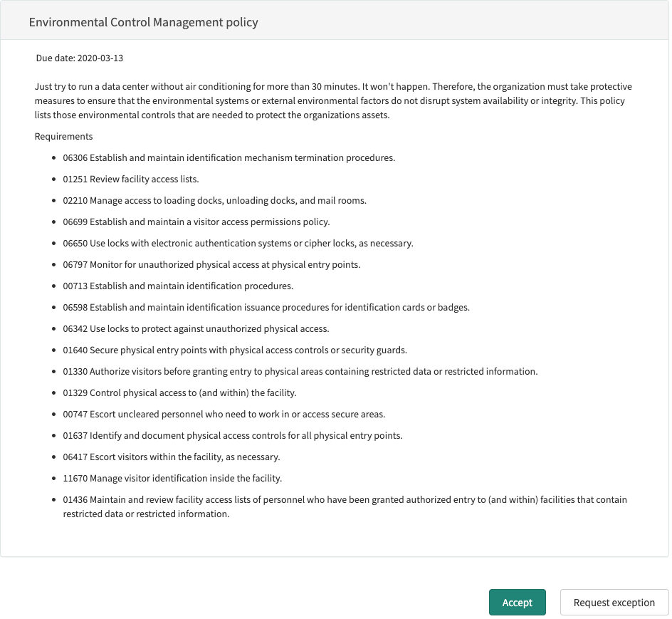The width and height of the screenshot is (672, 619).
Task: Click the Requirements heading
Action: point(63,136)
